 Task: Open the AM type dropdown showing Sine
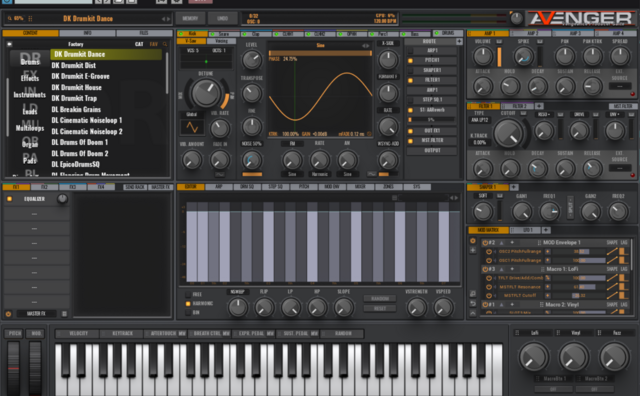click(347, 174)
